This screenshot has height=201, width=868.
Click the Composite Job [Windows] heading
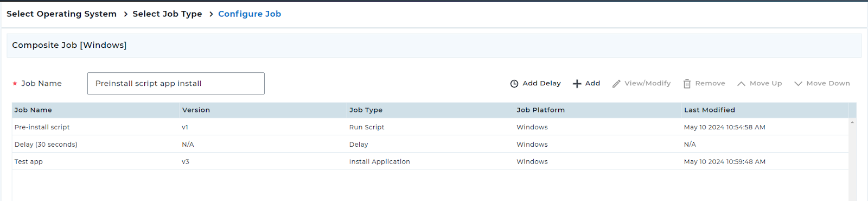point(69,45)
